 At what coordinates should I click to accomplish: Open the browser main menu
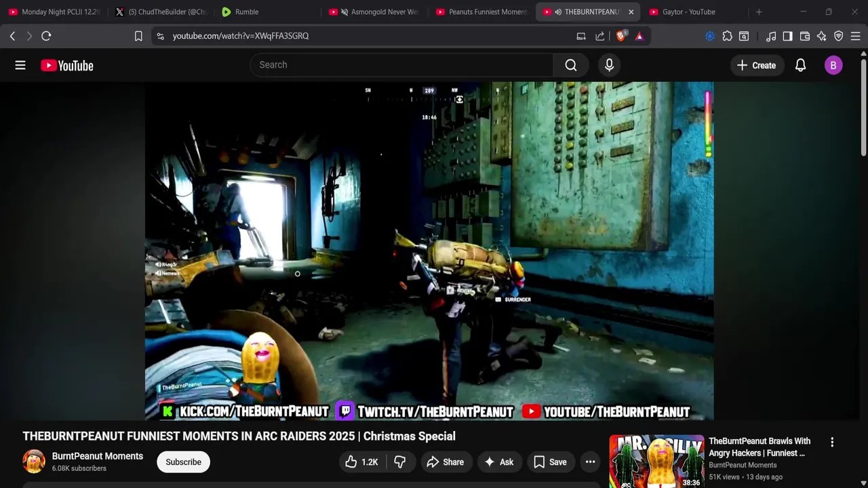[856, 36]
